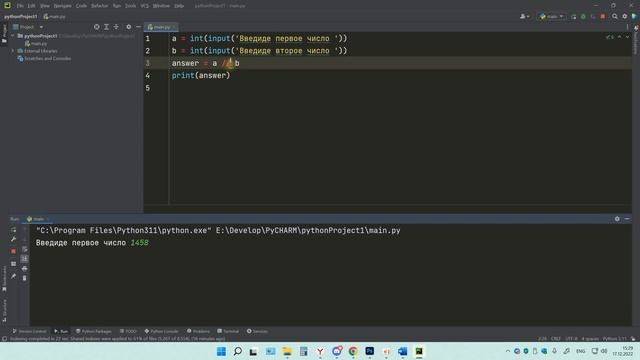Open the VCS menu
Image resolution: width=640 pixels, height=360 pixels.
[x=144, y=6]
